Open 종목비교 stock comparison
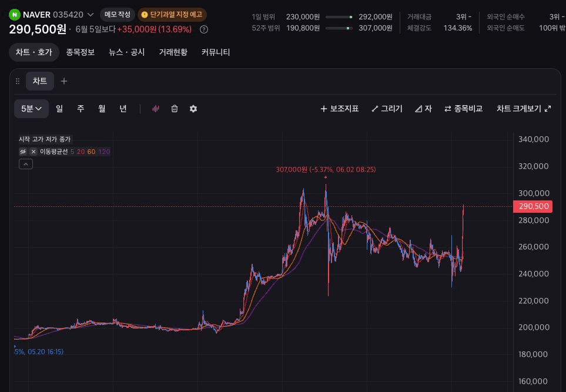This screenshot has width=566, height=392. (464, 109)
